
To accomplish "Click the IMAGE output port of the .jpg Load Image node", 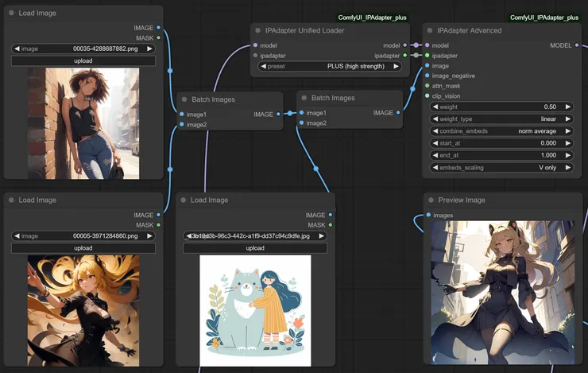I will pyautogui.click(x=330, y=215).
